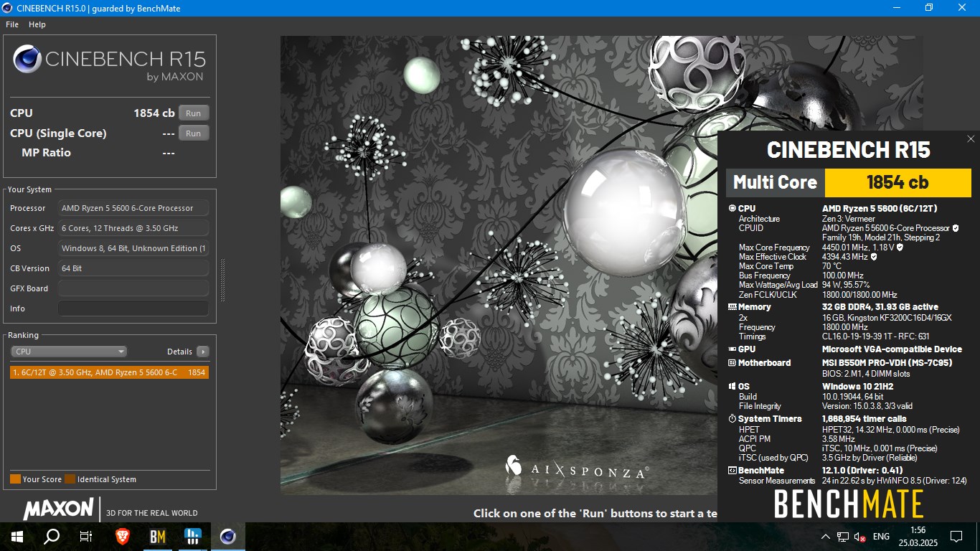Click the Identical System brown legend swatch
980x551 pixels.
click(x=70, y=479)
